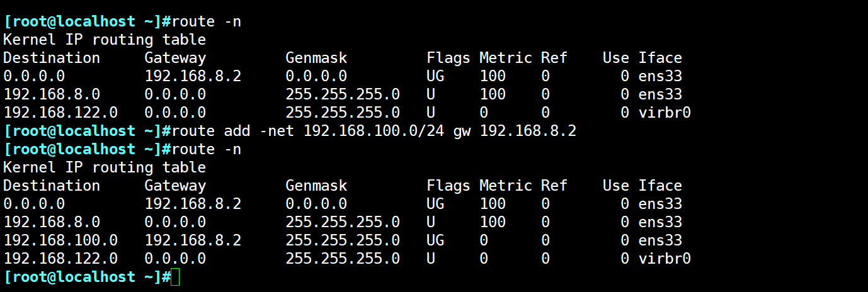Click the gateway 192.168.8.2 in the 192.168.100.0 row
Viewport: 868px width, 292px height.
193,240
